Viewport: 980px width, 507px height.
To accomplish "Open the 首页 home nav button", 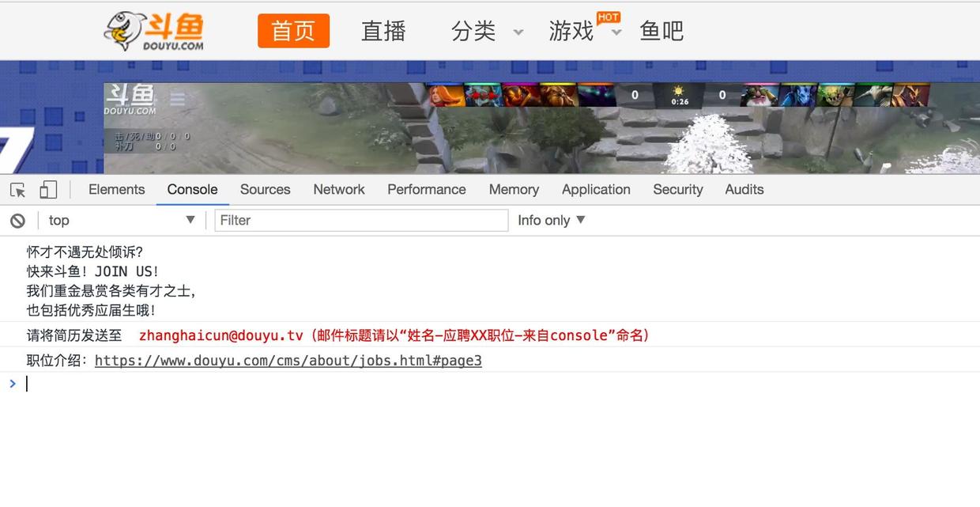I will click(293, 31).
